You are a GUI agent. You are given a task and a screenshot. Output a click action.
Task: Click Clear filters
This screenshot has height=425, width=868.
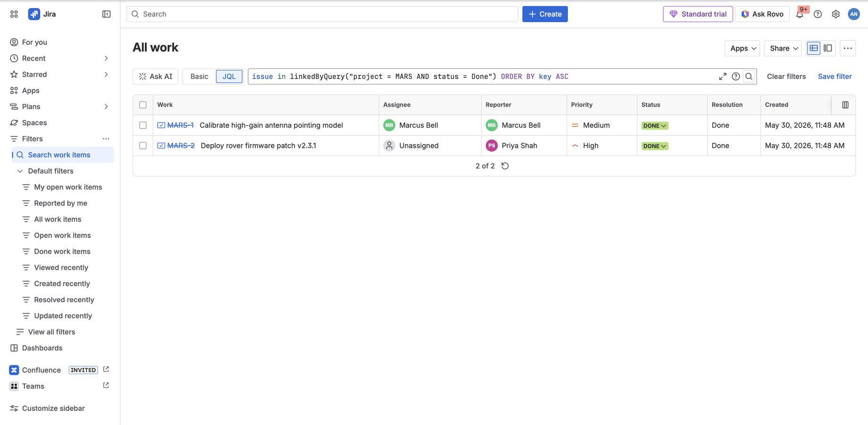(x=786, y=76)
